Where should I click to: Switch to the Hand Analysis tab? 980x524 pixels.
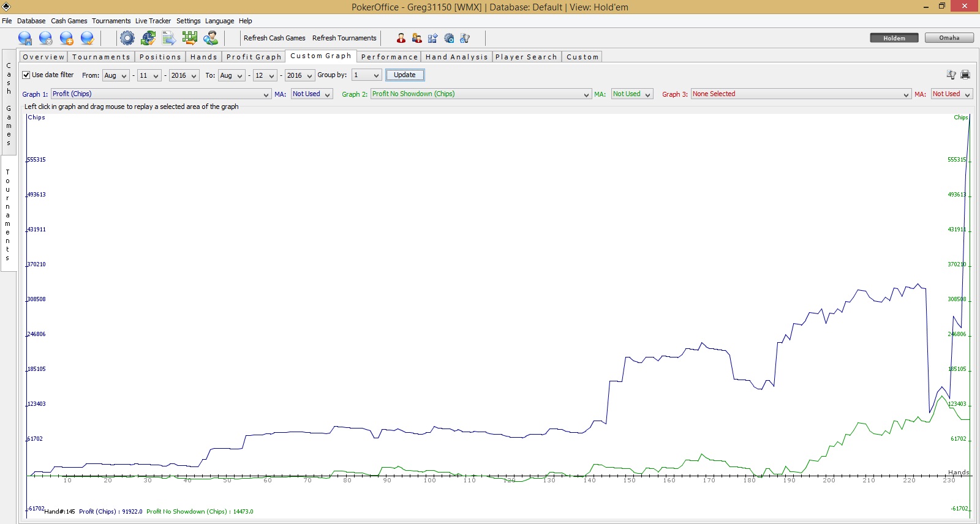[457, 57]
